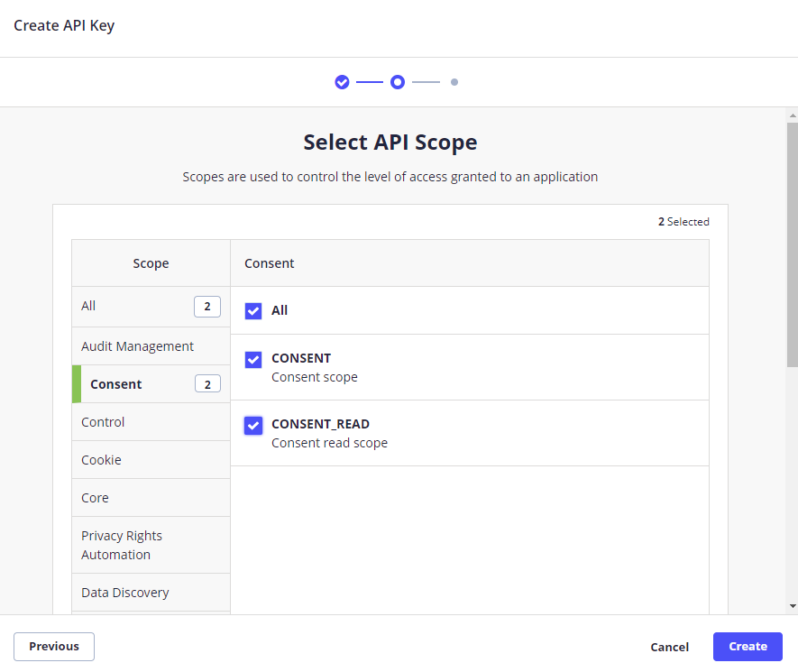Viewport: 798px width, 672px height.
Task: Select the Cookie scope from the list
Action: pyautogui.click(x=101, y=459)
